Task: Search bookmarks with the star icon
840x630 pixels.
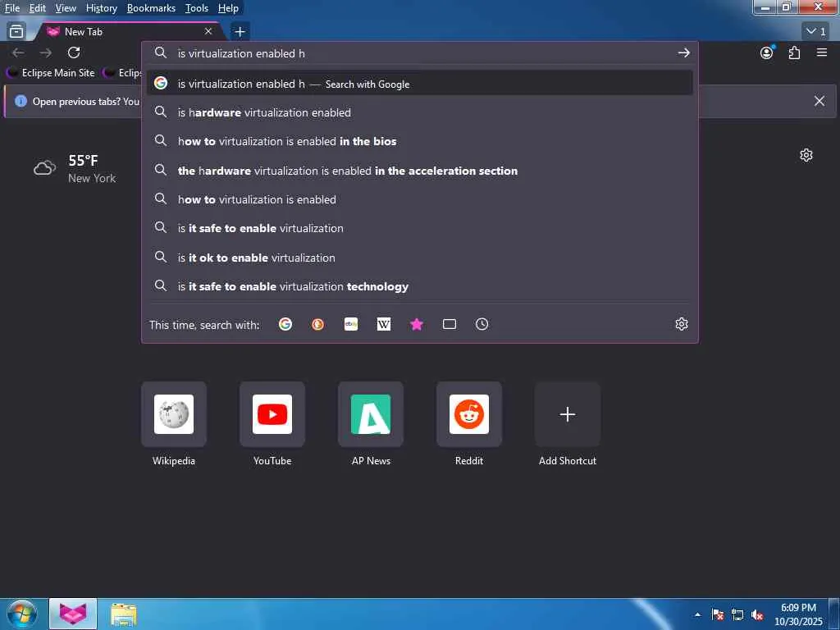Action: pos(417,324)
